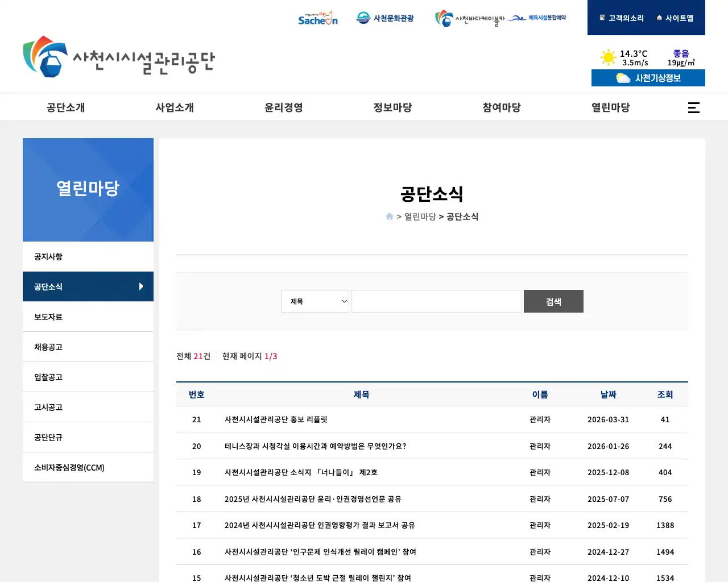The height and width of the screenshot is (582, 728).
Task: Click view count 1388
Action: pos(665,525)
